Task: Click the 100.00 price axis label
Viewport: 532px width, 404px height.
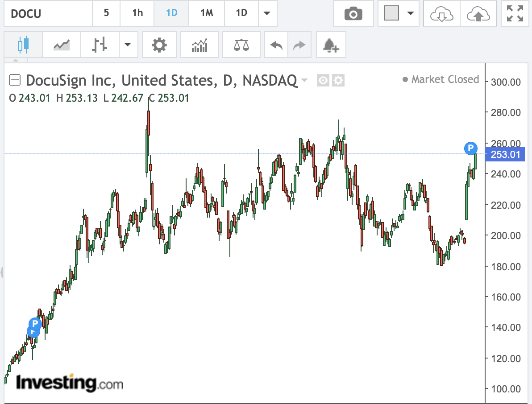Action: pyautogui.click(x=506, y=389)
